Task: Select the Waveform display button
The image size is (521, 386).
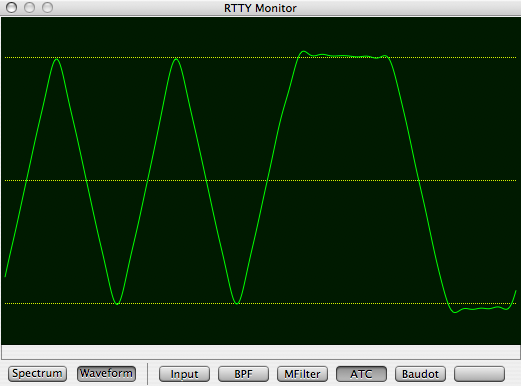Action: 106,374
